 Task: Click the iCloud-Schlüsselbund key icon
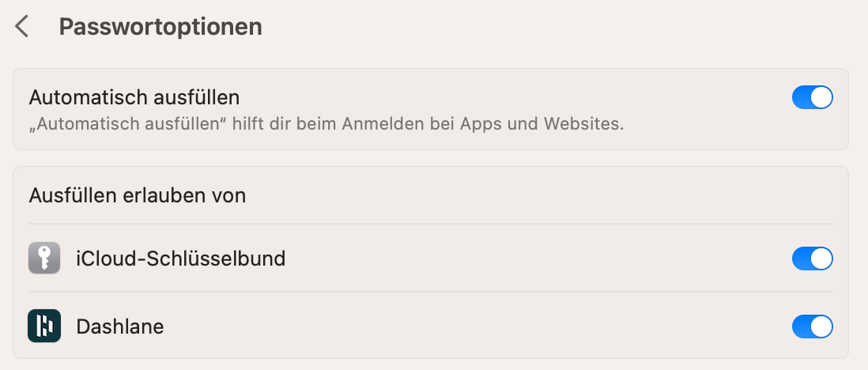44,259
